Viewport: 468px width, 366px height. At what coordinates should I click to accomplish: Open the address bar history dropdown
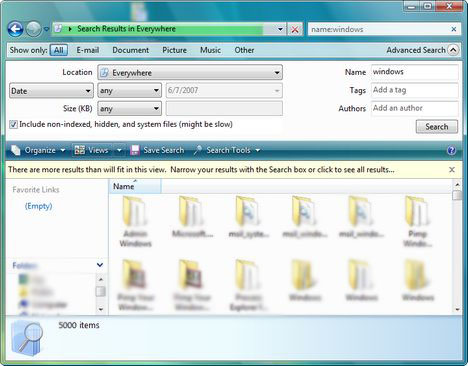tap(280, 29)
